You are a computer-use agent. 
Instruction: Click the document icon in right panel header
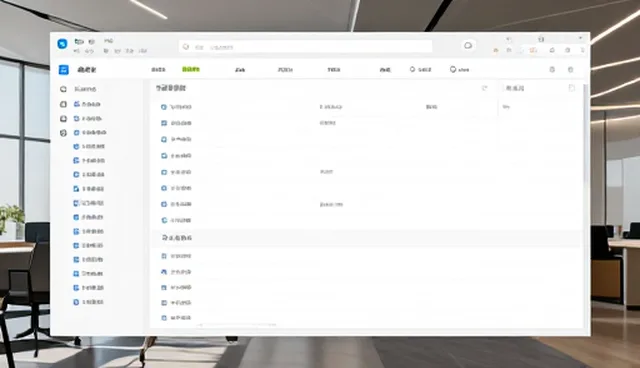(x=572, y=88)
